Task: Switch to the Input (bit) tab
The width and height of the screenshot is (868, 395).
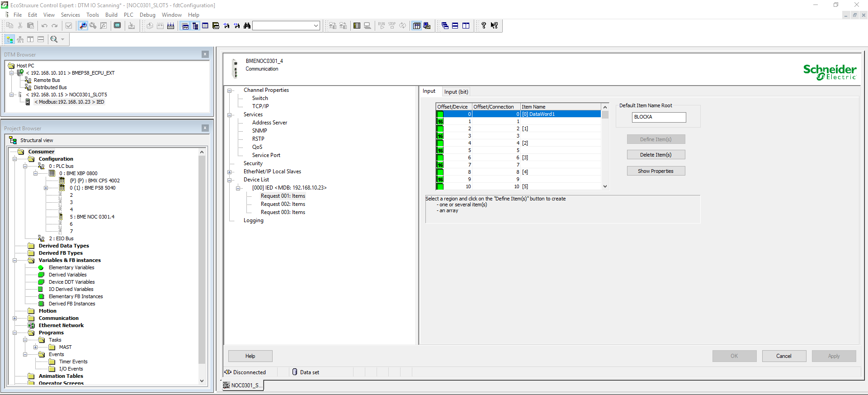Action: (x=456, y=91)
